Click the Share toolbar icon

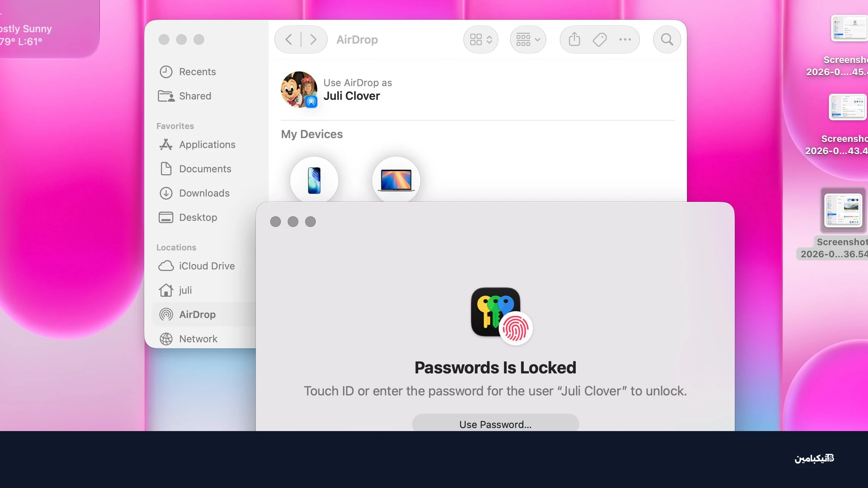pos(574,39)
